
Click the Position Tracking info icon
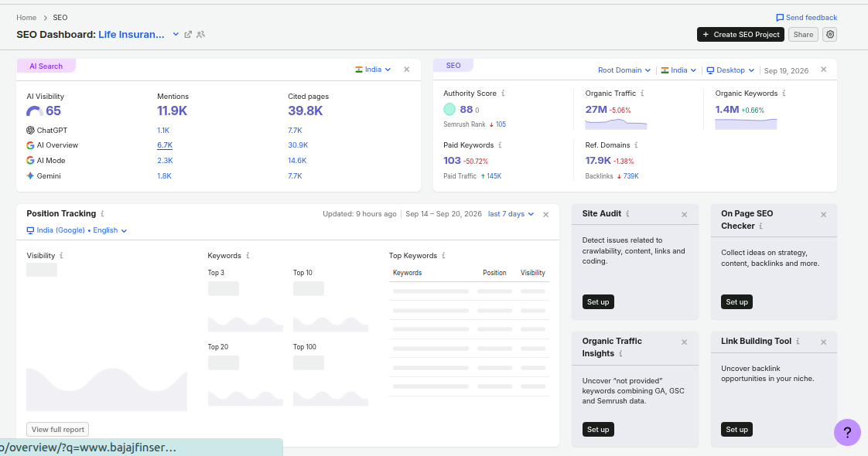click(102, 214)
